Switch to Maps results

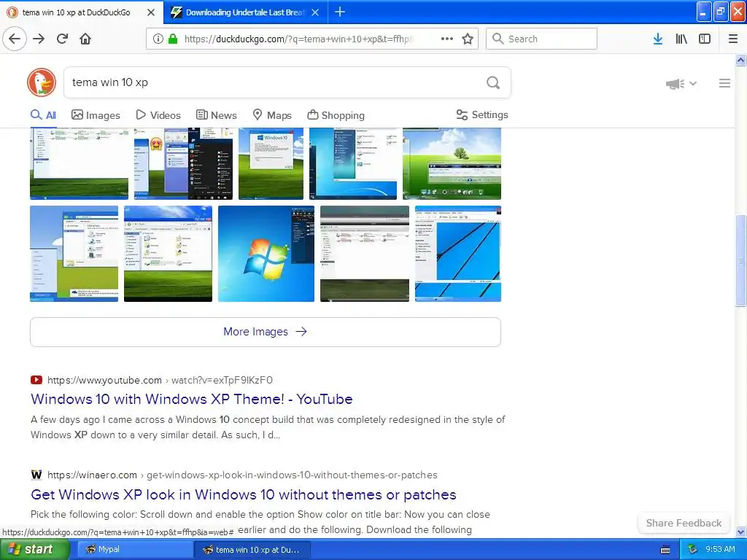(x=272, y=114)
